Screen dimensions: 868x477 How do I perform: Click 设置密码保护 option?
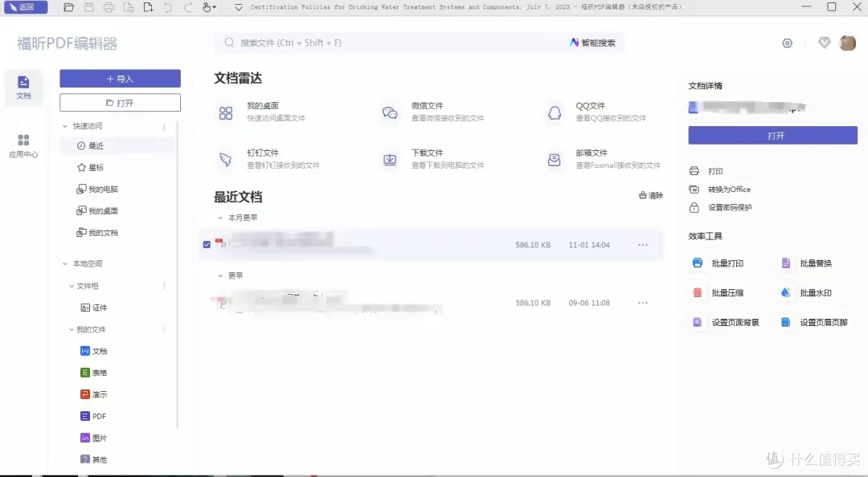coord(721,207)
